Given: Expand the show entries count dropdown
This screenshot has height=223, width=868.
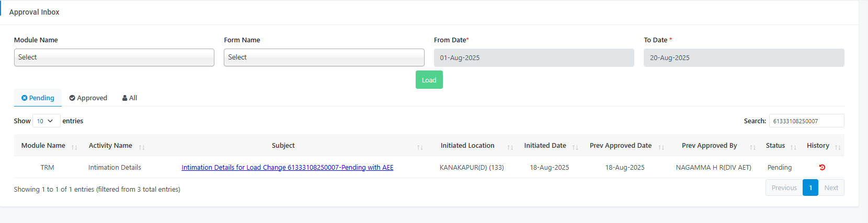Looking at the screenshot, I should point(46,121).
